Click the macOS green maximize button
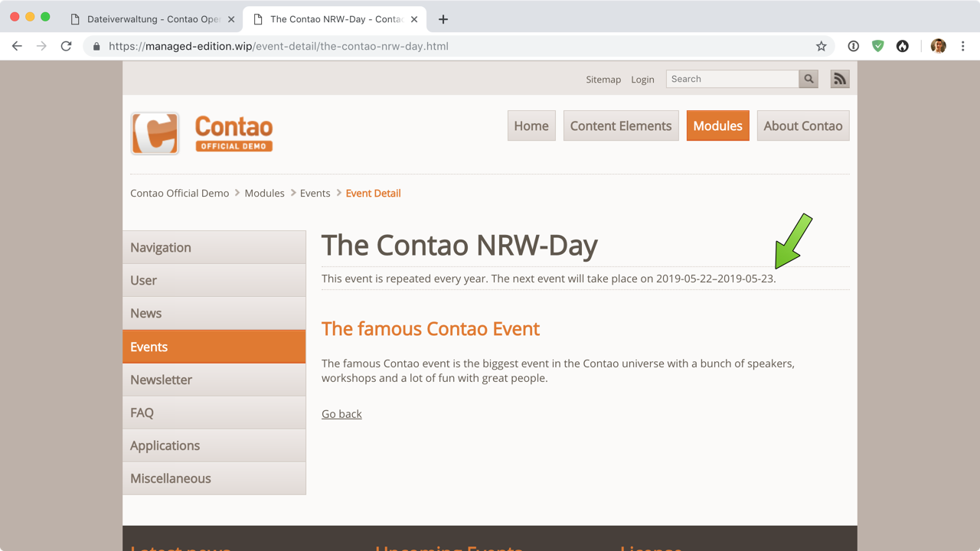 (x=45, y=17)
